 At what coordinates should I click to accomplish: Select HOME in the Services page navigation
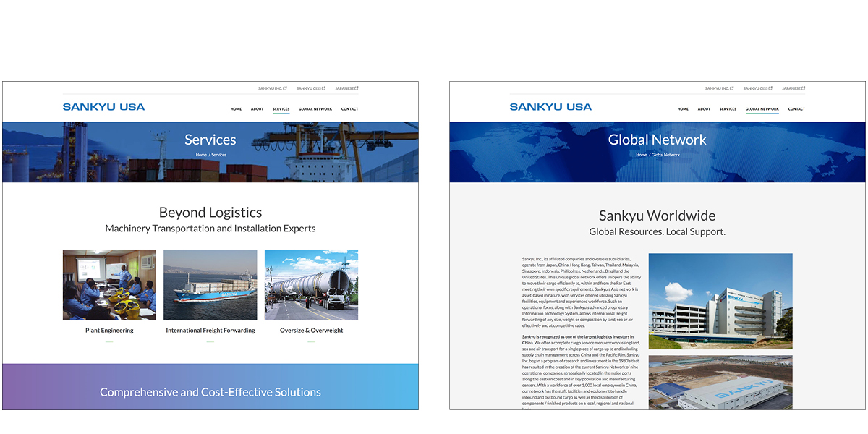coord(236,109)
